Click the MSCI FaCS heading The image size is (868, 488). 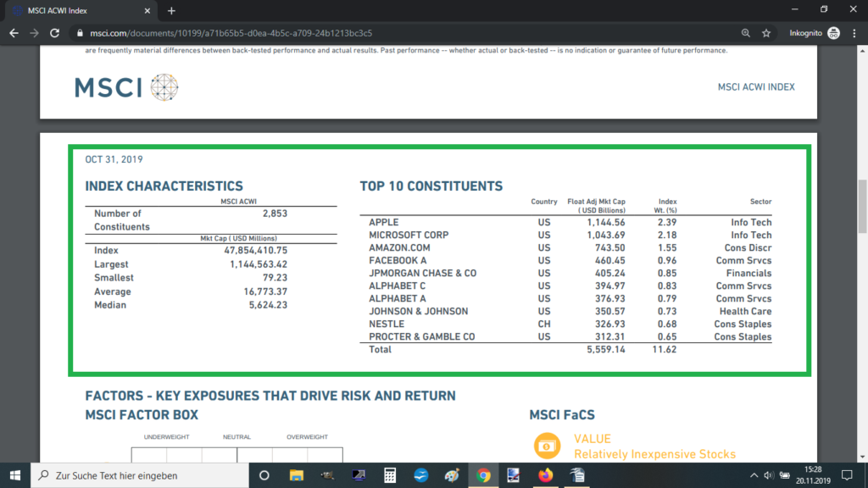562,415
